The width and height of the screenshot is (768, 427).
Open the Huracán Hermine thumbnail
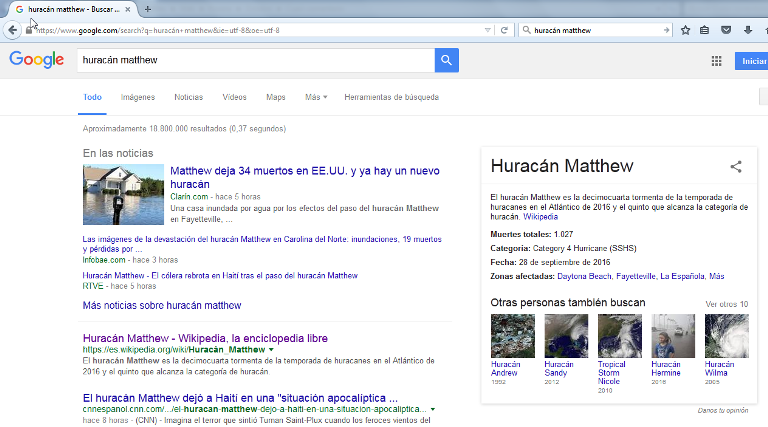673,336
